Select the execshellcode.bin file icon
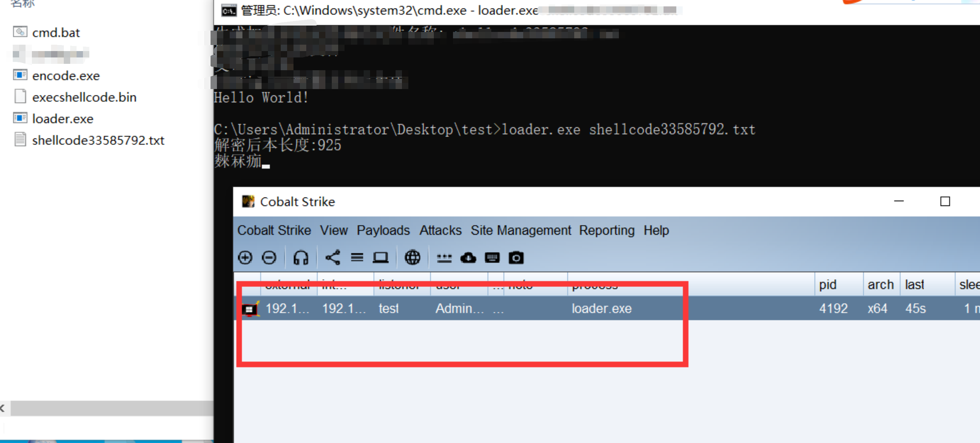The width and height of the screenshot is (980, 443). pos(20,96)
